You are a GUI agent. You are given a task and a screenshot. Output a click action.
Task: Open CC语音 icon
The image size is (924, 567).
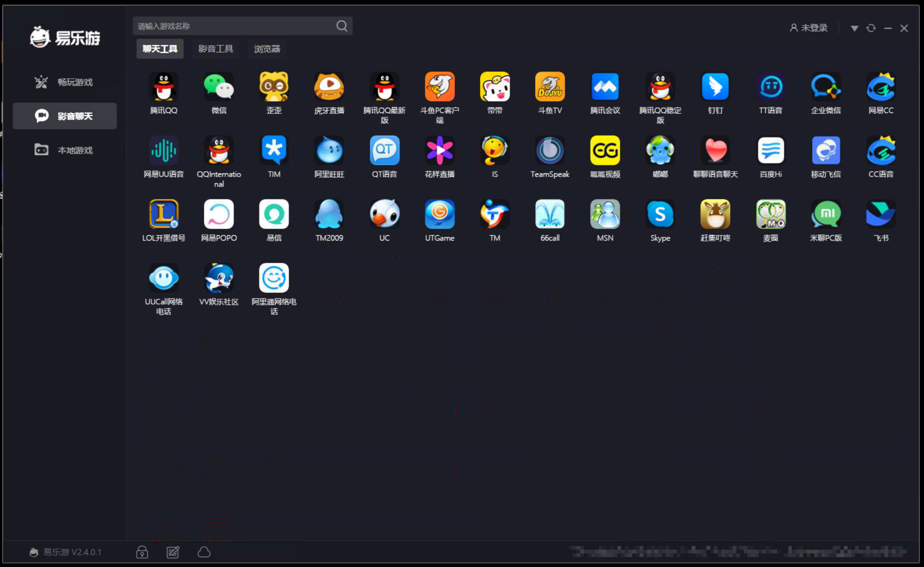(x=881, y=150)
